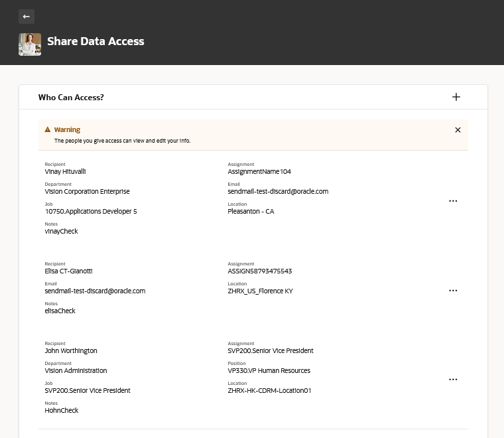
Task: Dismiss the warning message
Action: (458, 130)
